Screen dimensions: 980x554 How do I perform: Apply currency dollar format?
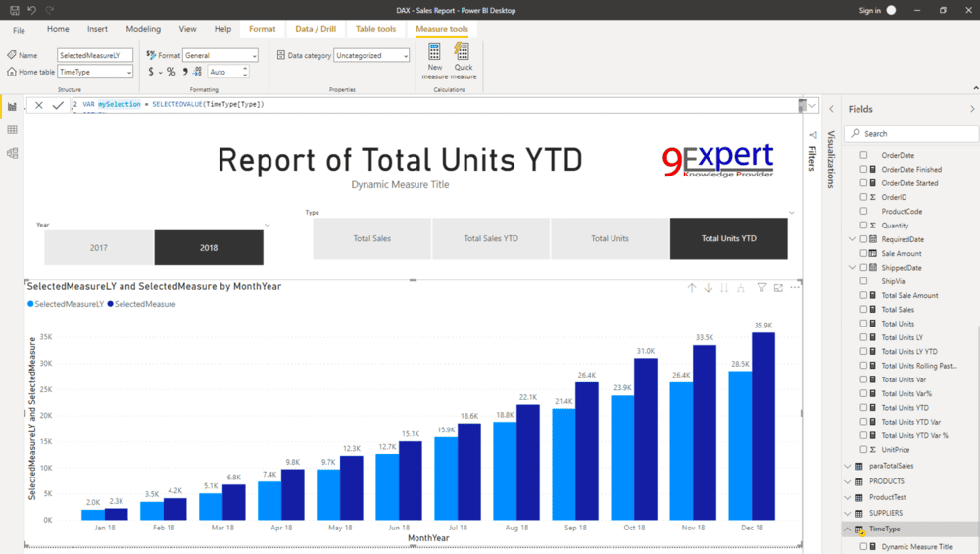point(151,72)
